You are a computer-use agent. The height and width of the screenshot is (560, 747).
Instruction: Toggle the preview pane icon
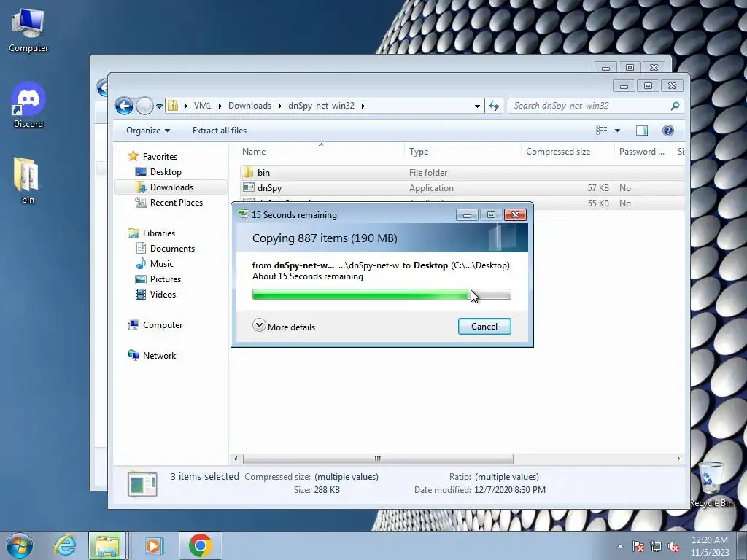(642, 131)
